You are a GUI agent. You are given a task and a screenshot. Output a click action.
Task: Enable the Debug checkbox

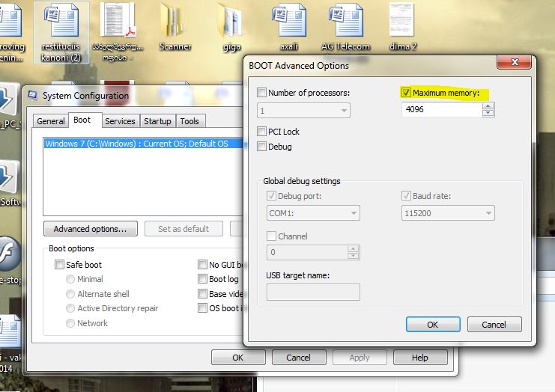[x=261, y=147]
